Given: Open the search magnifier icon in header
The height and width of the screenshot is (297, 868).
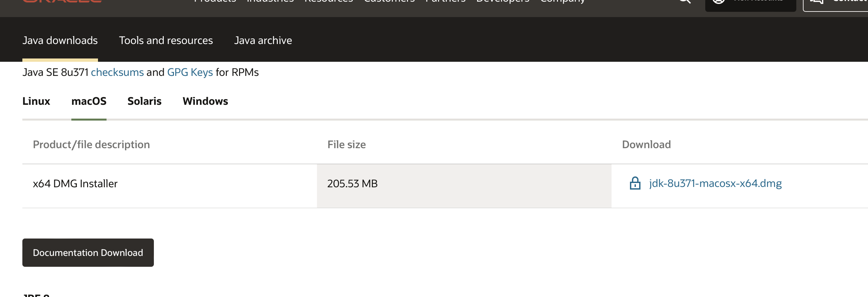Looking at the screenshot, I should click(x=685, y=1).
